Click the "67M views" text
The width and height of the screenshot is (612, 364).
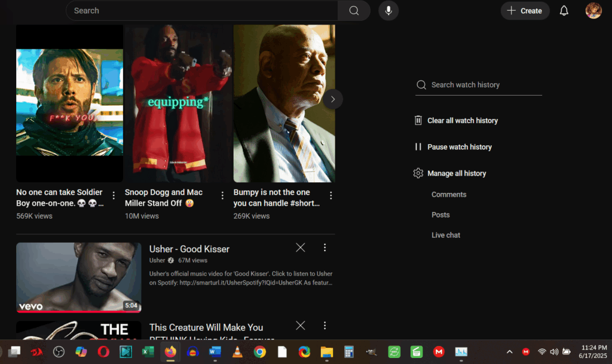click(193, 260)
